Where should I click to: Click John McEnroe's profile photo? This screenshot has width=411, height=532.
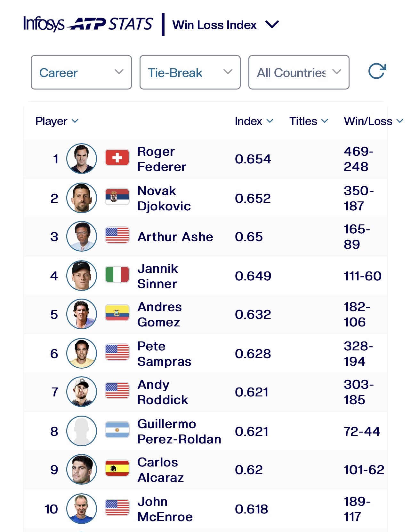tap(82, 509)
